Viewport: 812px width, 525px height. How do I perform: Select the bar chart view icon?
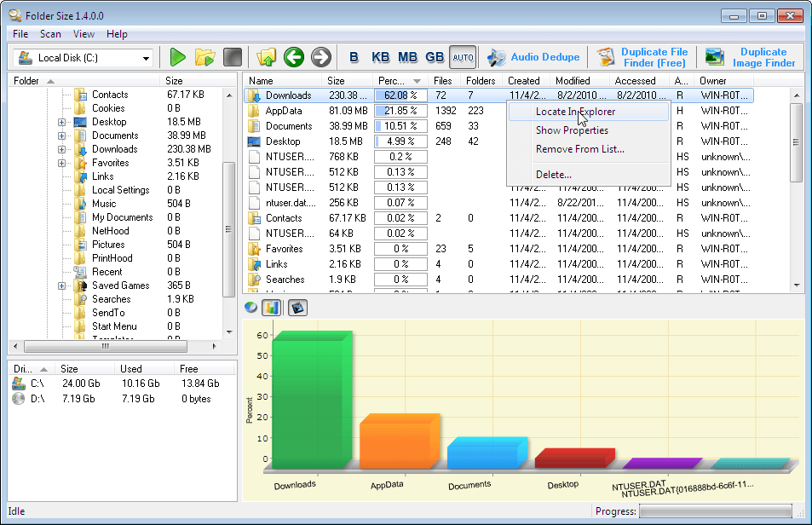click(272, 307)
